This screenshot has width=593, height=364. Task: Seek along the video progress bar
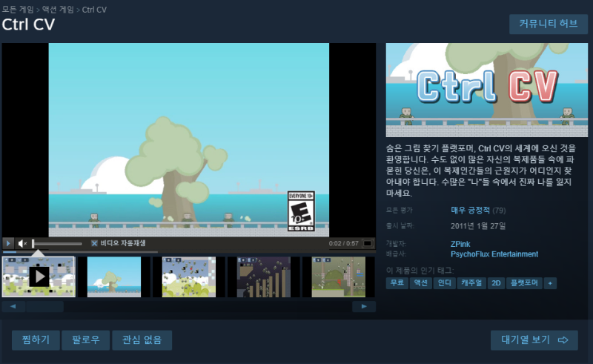(188, 251)
